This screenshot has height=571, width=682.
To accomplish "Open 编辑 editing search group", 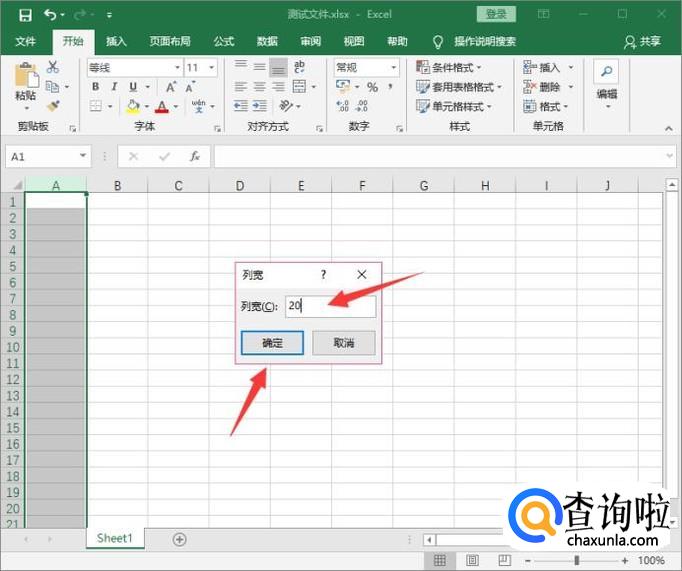I will coord(606,84).
